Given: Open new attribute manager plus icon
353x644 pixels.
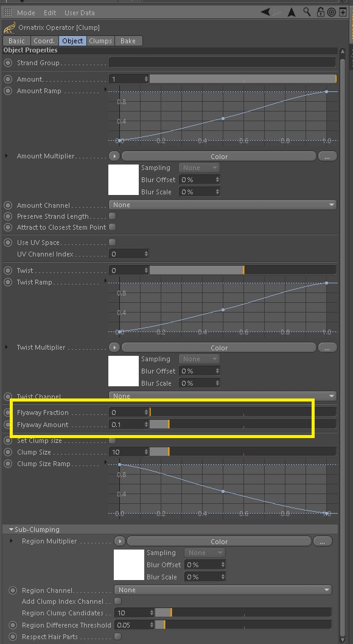Looking at the screenshot, I should pos(343,12).
